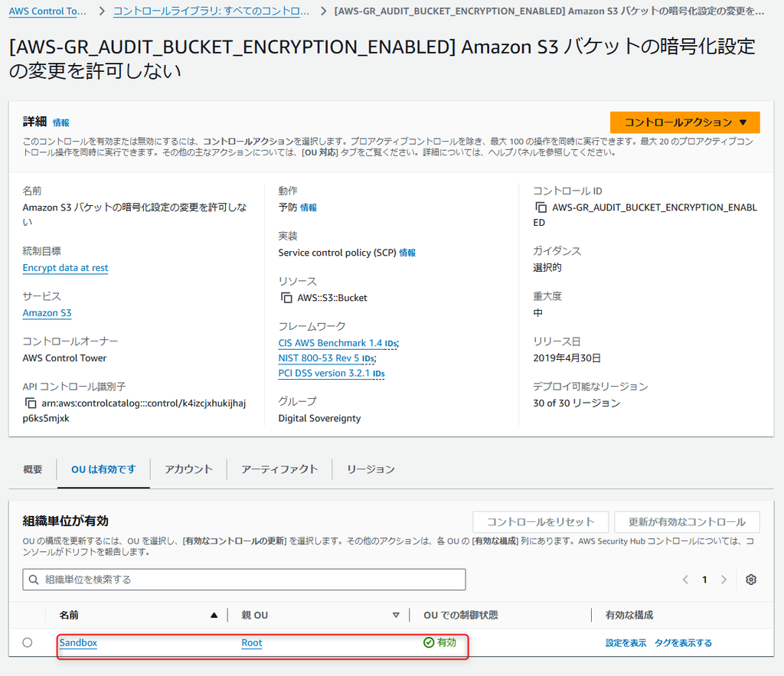Sort table by 親 OU column
Image resolution: width=784 pixels, height=676 pixels.
click(x=396, y=615)
